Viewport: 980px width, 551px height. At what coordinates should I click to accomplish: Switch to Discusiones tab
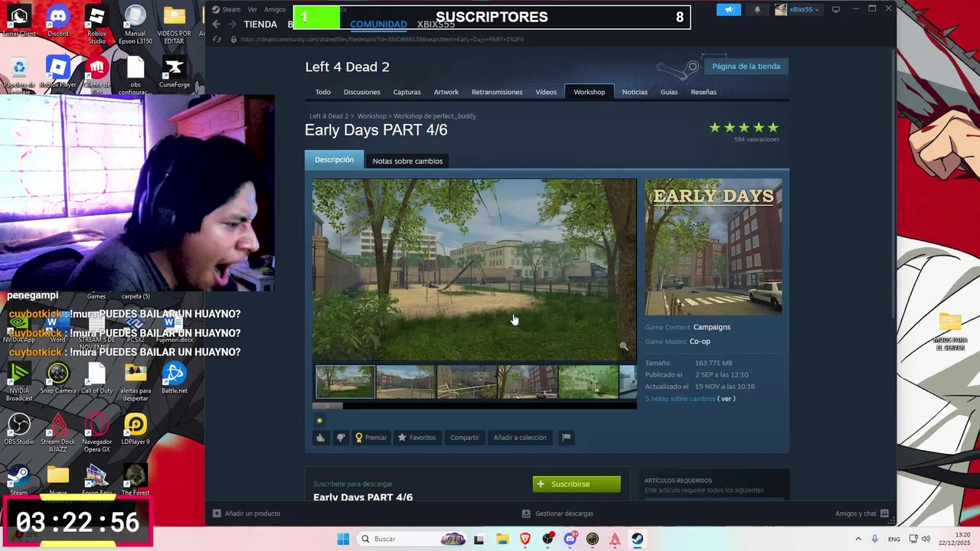click(361, 92)
